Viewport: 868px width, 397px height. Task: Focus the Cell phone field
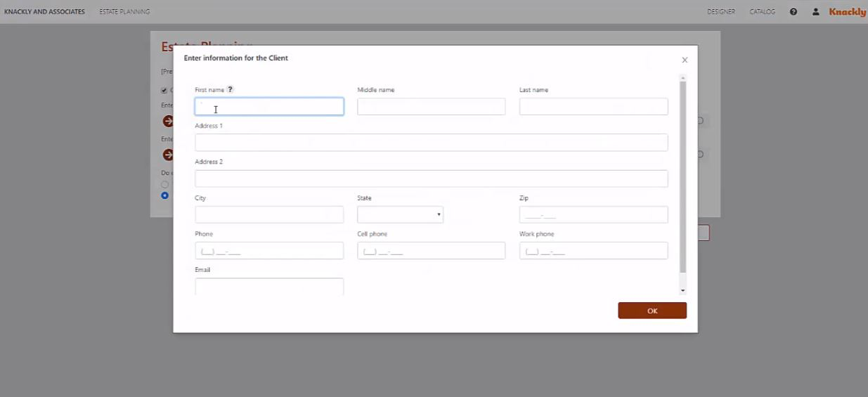(431, 250)
